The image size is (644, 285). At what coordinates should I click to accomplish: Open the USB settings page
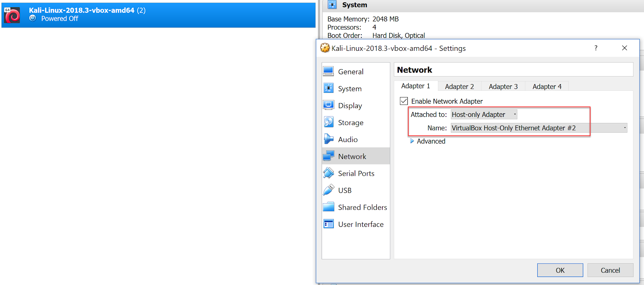[x=356, y=190]
